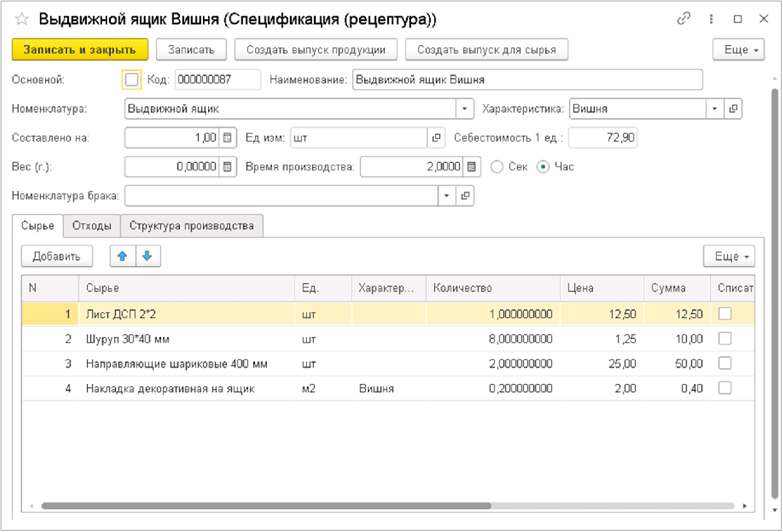Open the window menu (three dots)
Viewport: 783px width, 532px height.
711,20
